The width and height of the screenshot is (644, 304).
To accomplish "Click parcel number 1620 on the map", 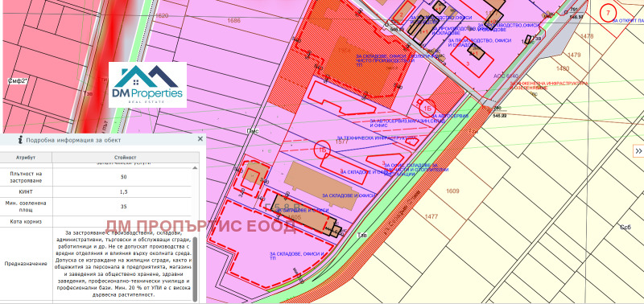I will (162, 15).
